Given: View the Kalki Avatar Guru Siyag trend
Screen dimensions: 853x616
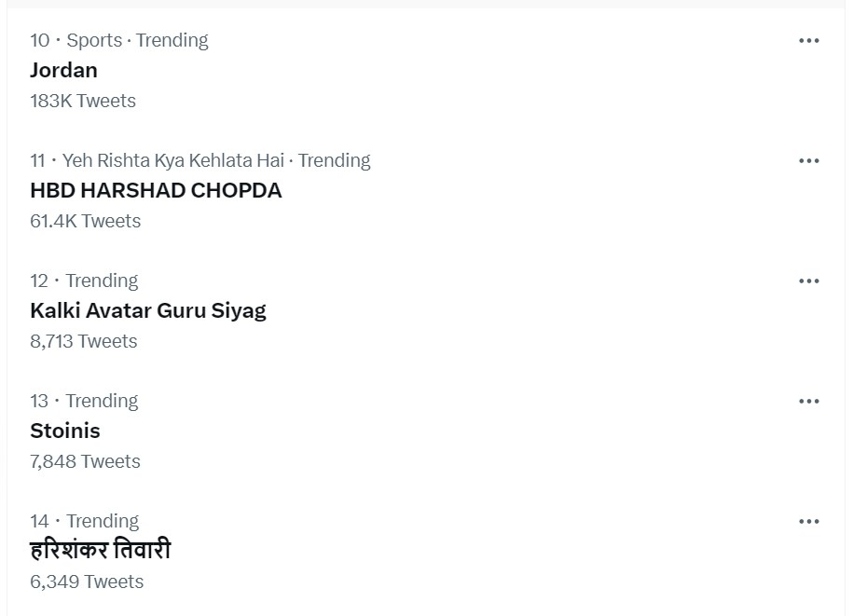Looking at the screenshot, I should (x=148, y=310).
